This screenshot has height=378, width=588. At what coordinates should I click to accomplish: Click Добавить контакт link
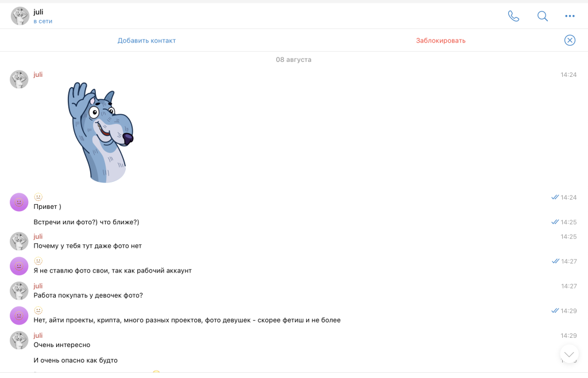point(146,41)
